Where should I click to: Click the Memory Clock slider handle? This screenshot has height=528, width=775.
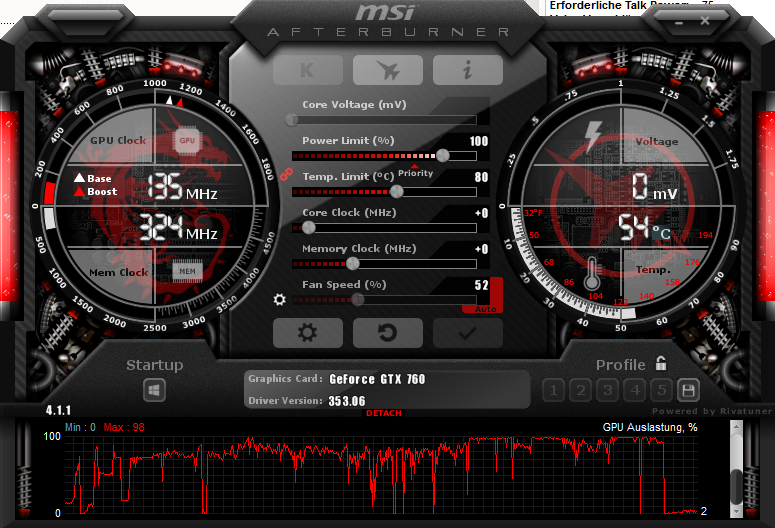(352, 264)
